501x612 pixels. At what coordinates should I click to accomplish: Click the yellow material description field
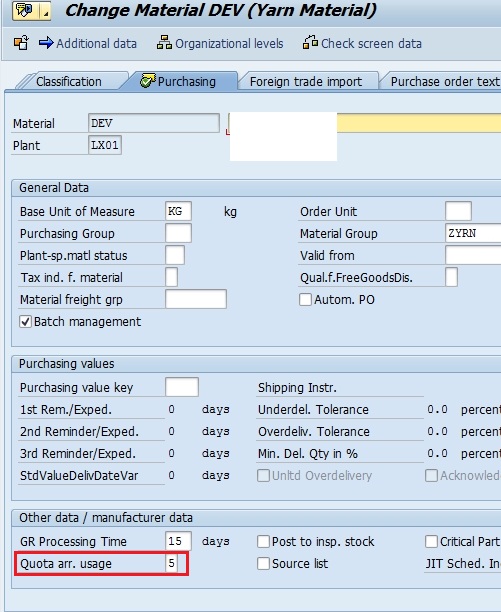coord(419,123)
